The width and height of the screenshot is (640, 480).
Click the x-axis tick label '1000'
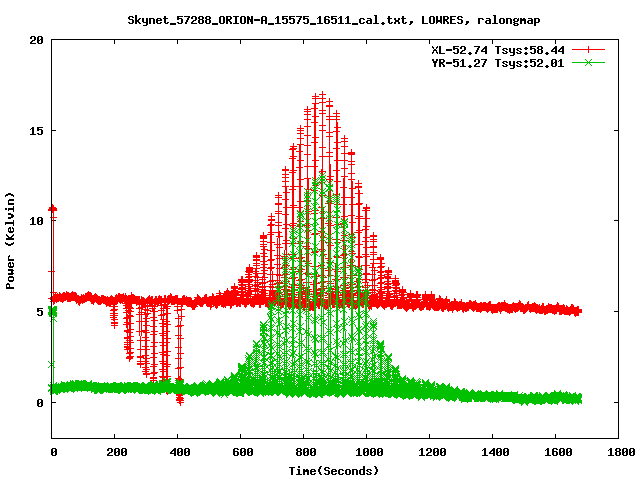pos(369,452)
